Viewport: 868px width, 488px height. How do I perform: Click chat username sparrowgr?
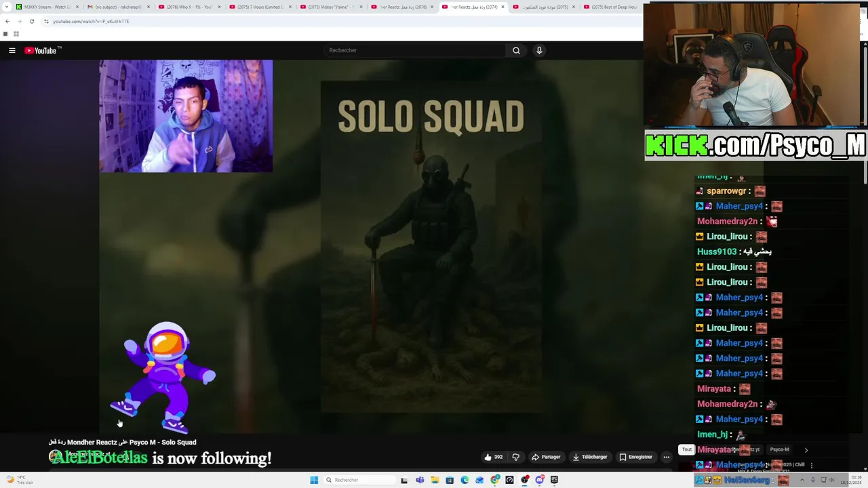726,191
